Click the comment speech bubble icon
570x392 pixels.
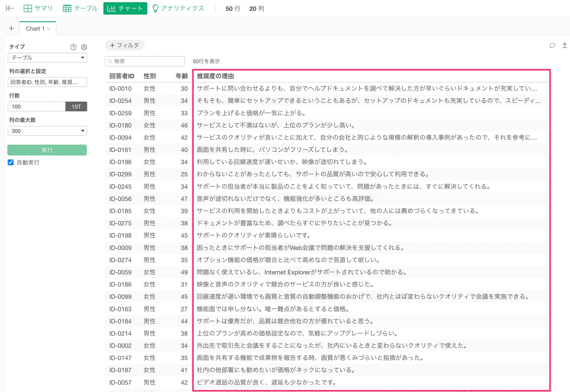(552, 45)
